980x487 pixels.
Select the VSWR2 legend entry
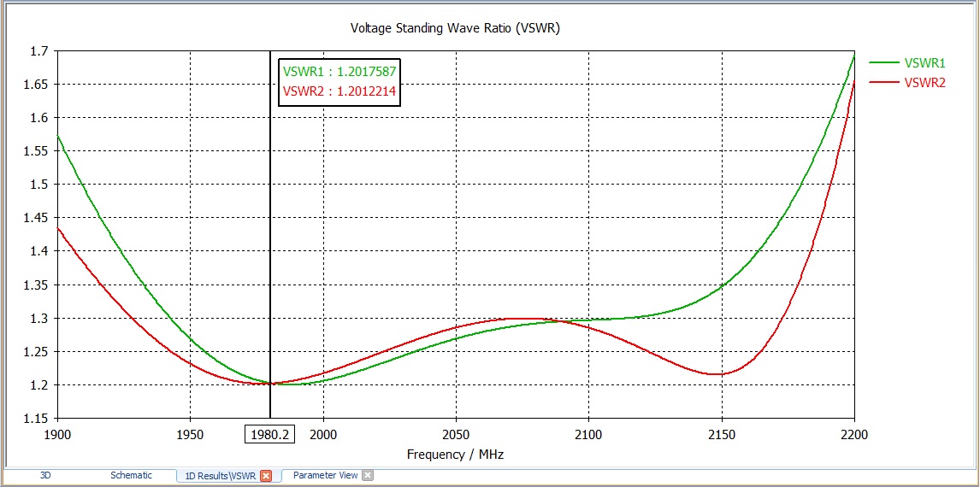pyautogui.click(x=906, y=82)
